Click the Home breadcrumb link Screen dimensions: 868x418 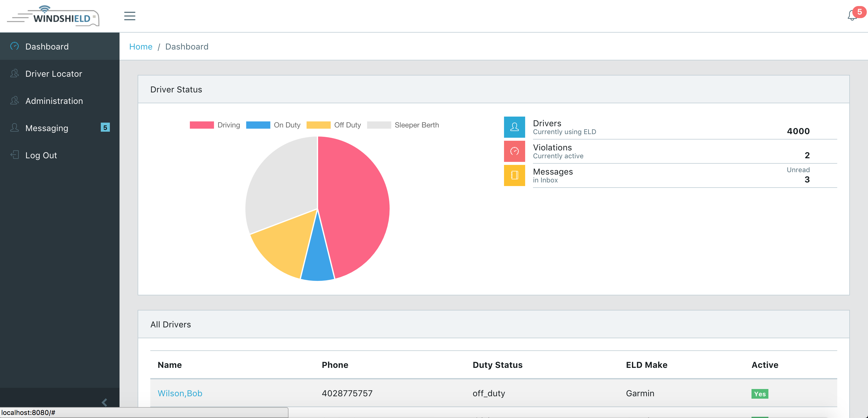pyautogui.click(x=141, y=47)
